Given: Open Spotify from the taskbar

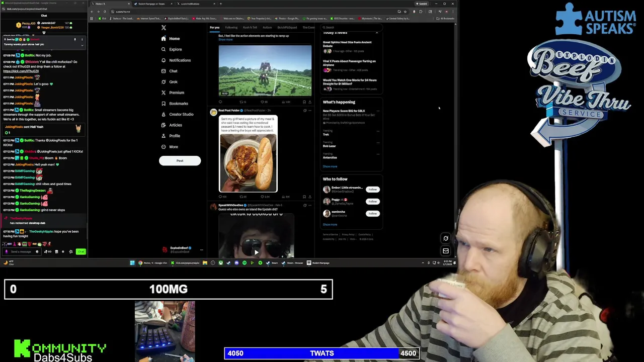Looking at the screenshot, I should (x=245, y=262).
